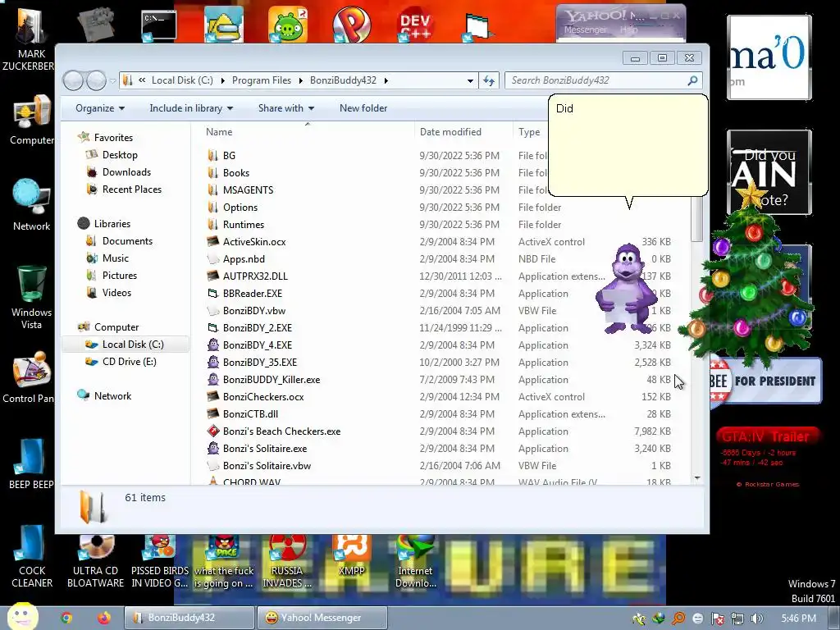Select Downloads in Favorites
Image resolution: width=840 pixels, height=630 pixels.
(x=126, y=172)
